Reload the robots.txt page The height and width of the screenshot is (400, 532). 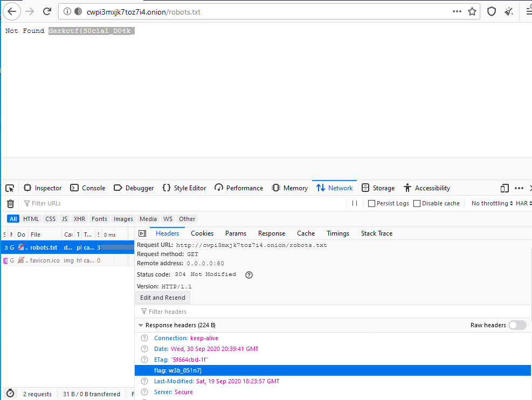[x=47, y=11]
